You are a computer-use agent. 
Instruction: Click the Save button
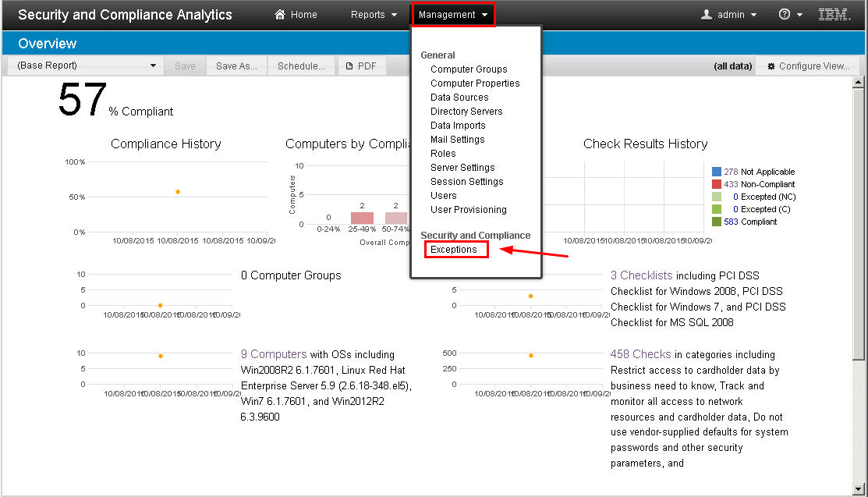click(x=185, y=66)
